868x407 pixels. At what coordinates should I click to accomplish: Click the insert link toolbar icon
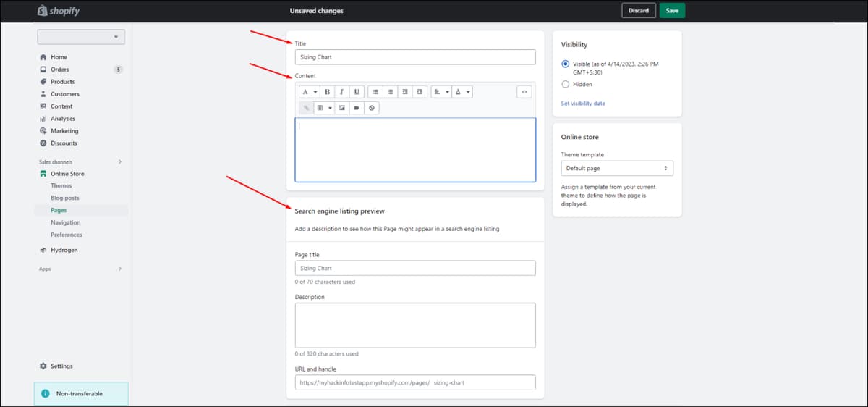306,108
